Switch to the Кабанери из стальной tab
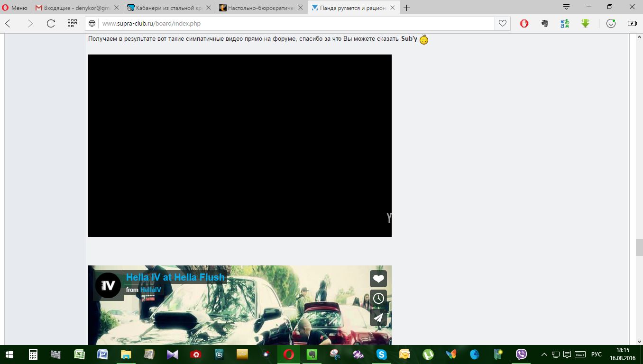 click(169, 8)
